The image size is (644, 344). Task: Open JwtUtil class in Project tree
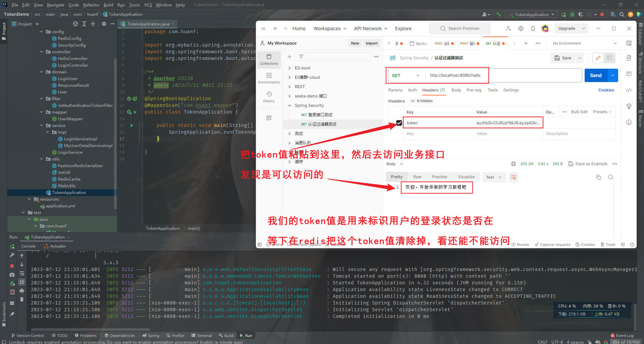(64, 173)
